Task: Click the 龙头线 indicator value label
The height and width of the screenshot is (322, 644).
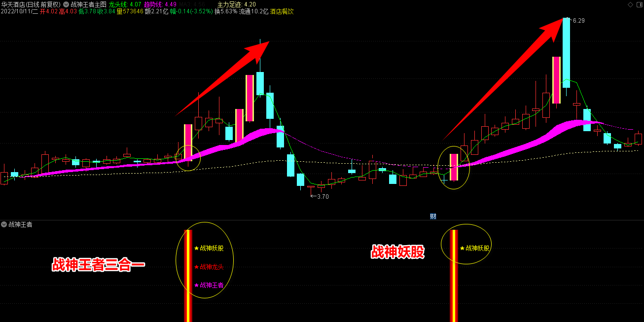Action: [125, 4]
